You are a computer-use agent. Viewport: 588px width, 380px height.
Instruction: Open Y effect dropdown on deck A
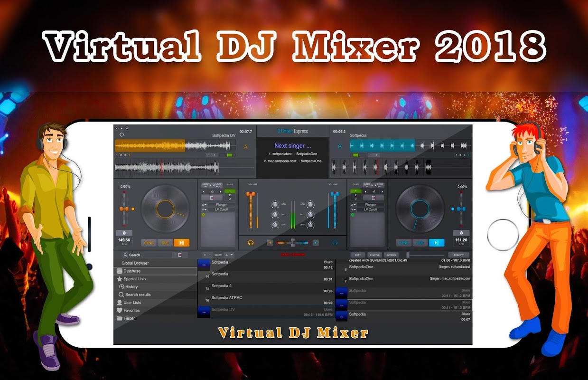[x=205, y=209]
